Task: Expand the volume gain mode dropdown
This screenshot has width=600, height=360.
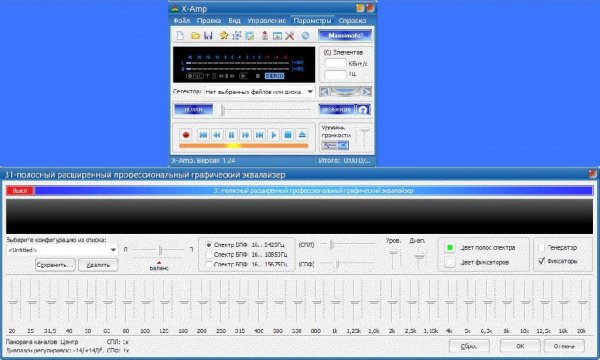Action: tap(343, 145)
